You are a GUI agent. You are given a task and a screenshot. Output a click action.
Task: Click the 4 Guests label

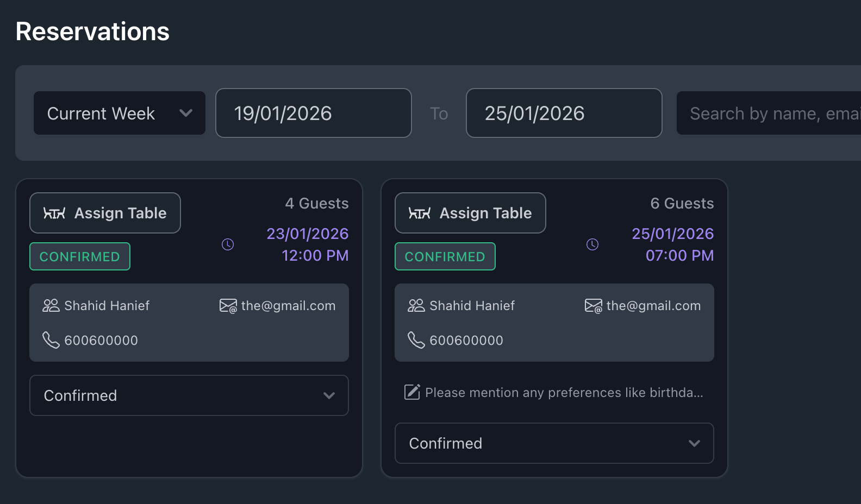pos(317,203)
